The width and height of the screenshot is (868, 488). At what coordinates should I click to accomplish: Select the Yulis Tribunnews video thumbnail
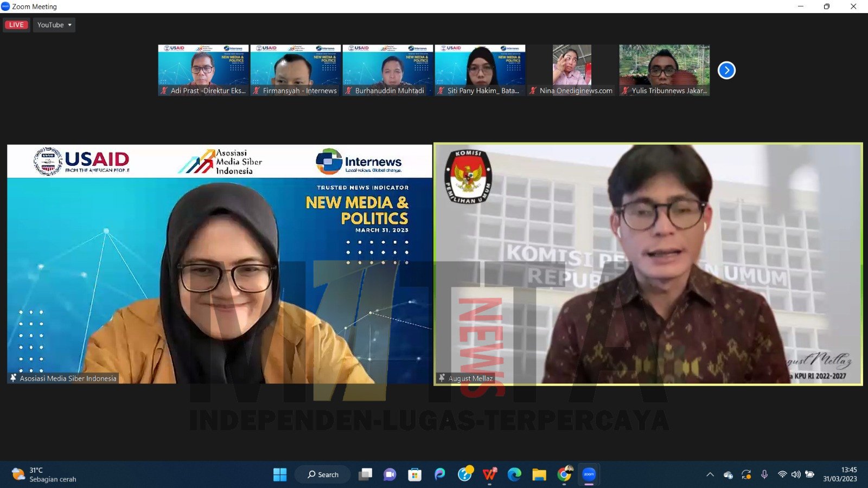tap(664, 66)
